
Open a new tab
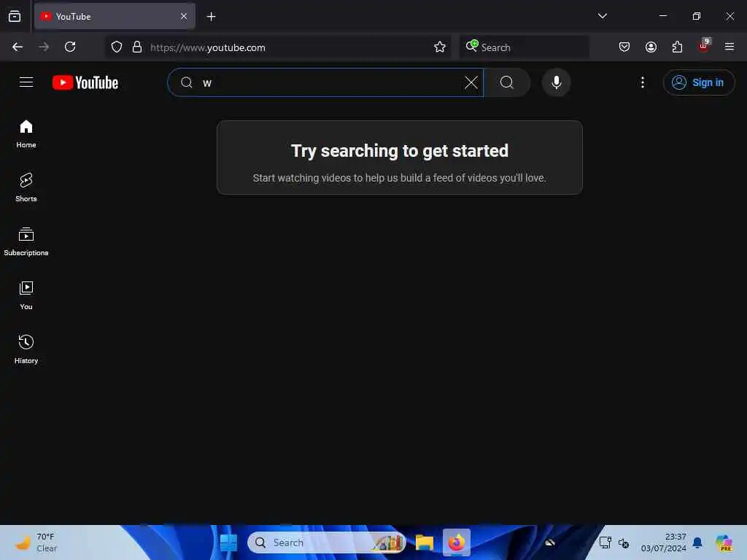[x=211, y=16]
